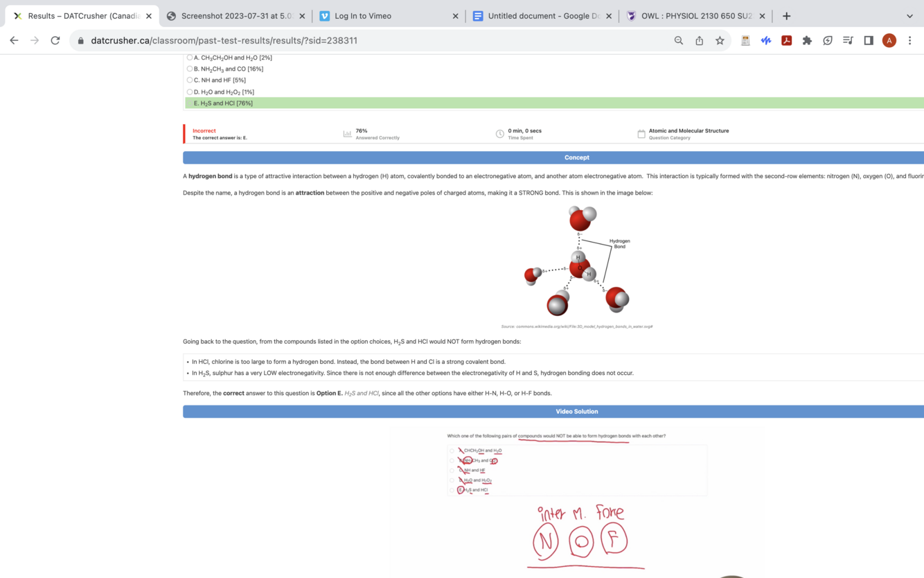This screenshot has width=924, height=578.
Task: Close the Log In to Vimeo tab
Action: 455,16
